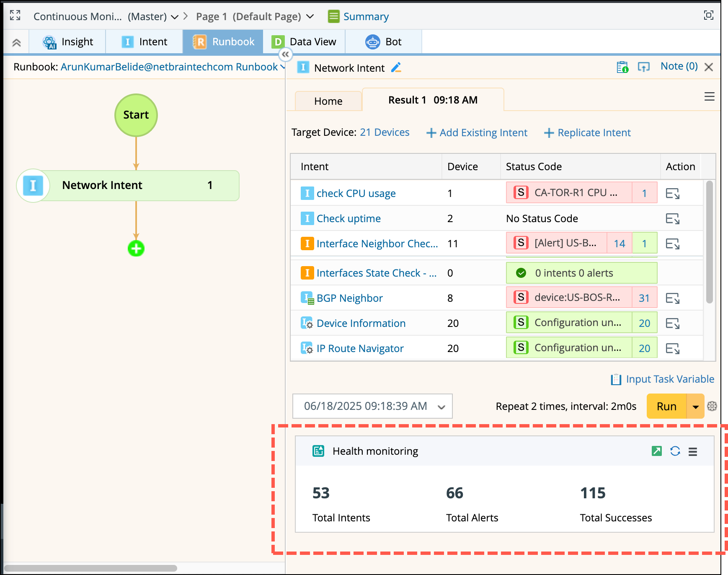Click the action icon for BGP Neighbor row
The width and height of the screenshot is (728, 575).
(673, 298)
